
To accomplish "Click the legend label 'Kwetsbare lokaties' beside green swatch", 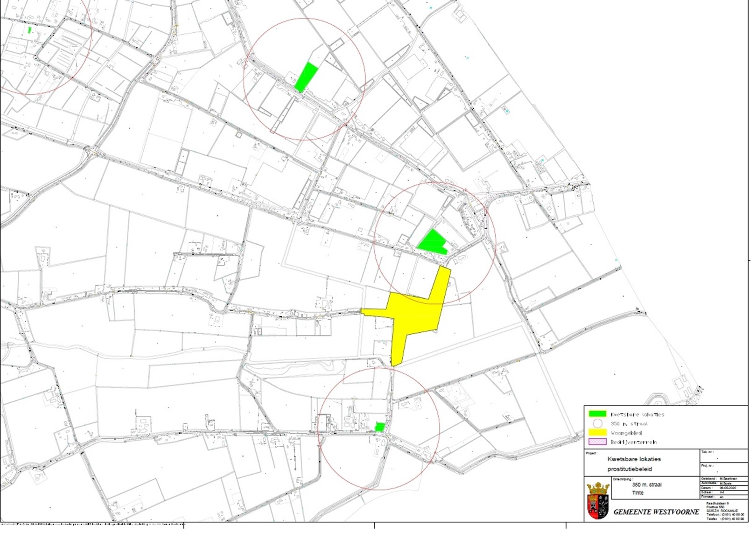I will pyautogui.click(x=637, y=414).
